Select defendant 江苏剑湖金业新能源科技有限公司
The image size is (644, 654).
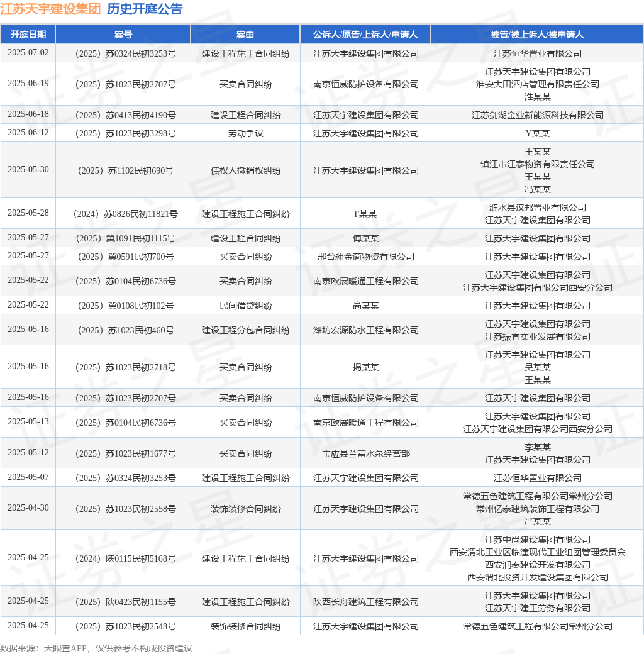pos(538,115)
